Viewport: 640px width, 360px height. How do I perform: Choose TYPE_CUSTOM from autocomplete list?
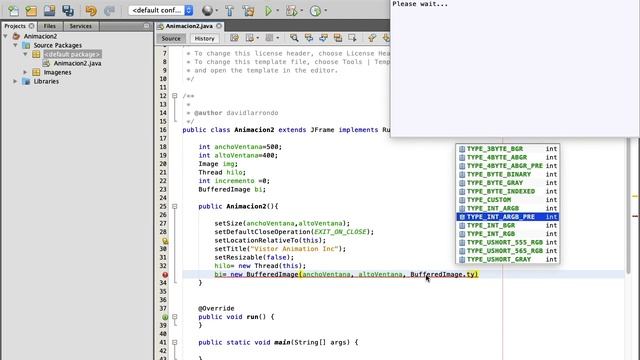click(507, 200)
